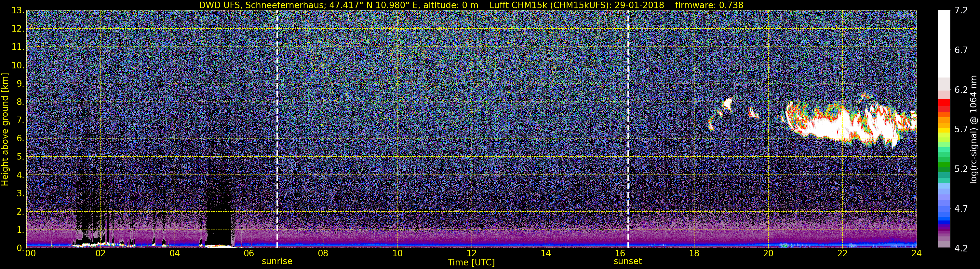
Task: Click the height tick label '7.'
Action: coord(20,120)
